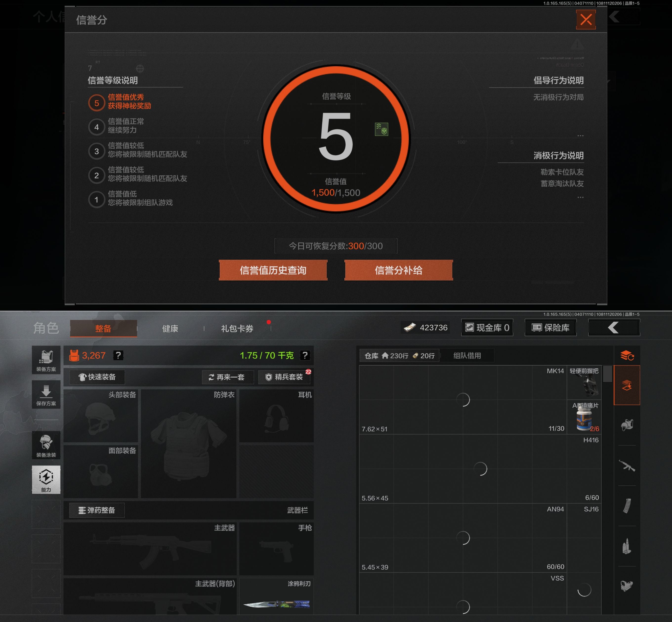Open the 装备方案 loadout icon
The width and height of the screenshot is (672, 622).
46,359
